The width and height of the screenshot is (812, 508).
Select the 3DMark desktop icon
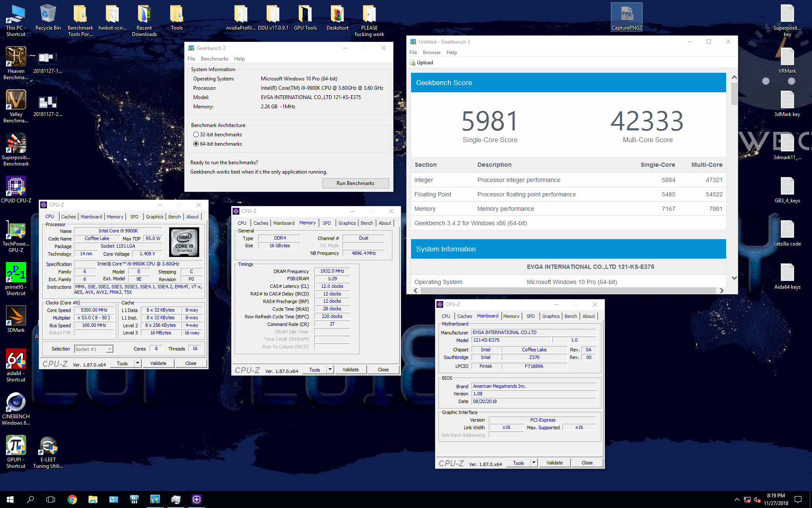[x=16, y=319]
